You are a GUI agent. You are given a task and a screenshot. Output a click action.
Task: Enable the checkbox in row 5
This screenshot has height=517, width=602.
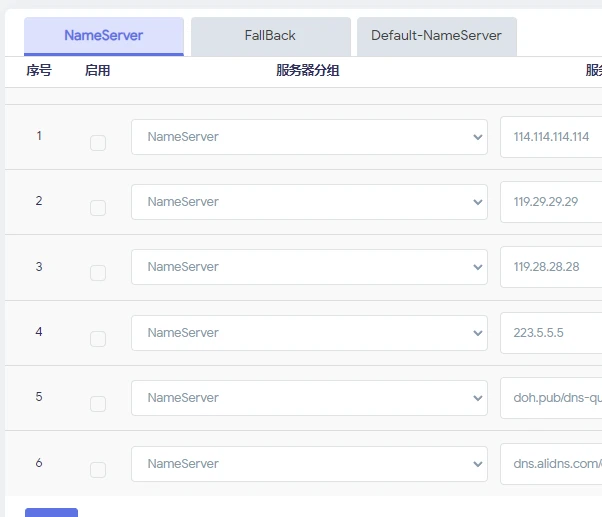[x=98, y=404]
